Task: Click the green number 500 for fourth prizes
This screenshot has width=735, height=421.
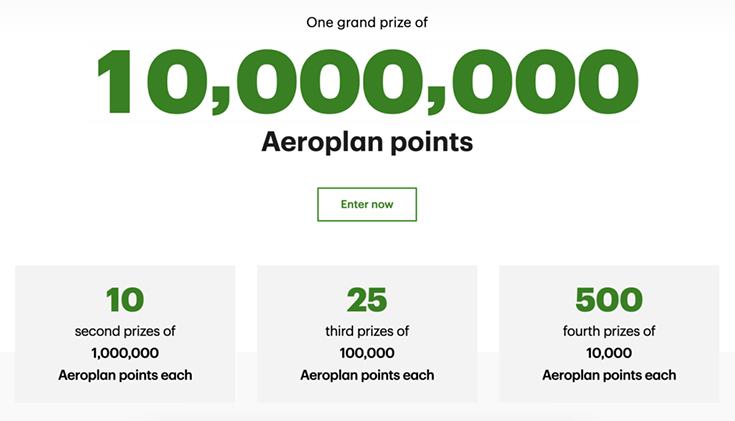Action: pyautogui.click(x=609, y=299)
